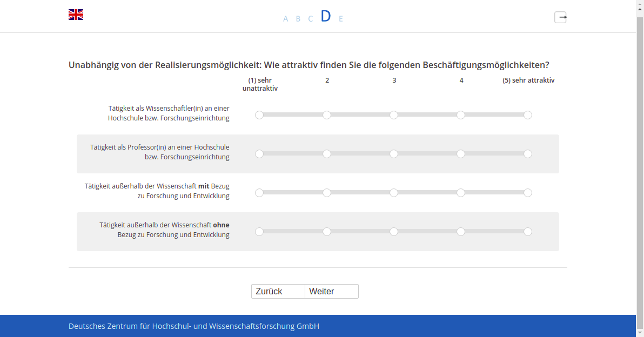The image size is (644, 337).
Task: Rate 'ohne Bezug zu Forschung' activity as 5
Action: click(x=528, y=232)
